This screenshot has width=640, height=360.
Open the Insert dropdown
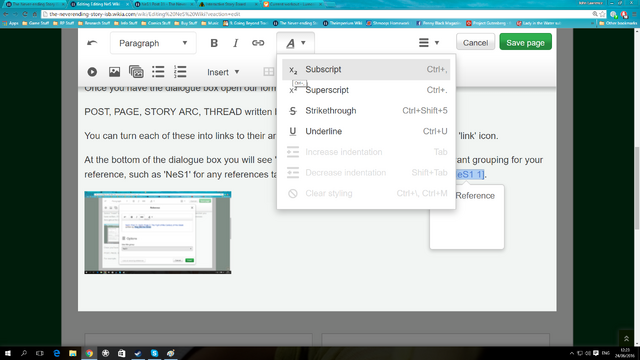tap(223, 72)
